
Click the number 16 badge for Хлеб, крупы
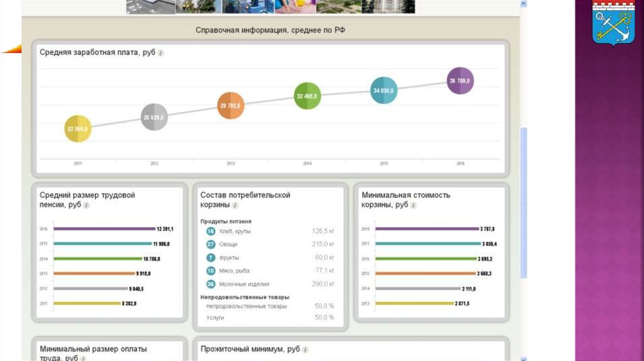[211, 231]
